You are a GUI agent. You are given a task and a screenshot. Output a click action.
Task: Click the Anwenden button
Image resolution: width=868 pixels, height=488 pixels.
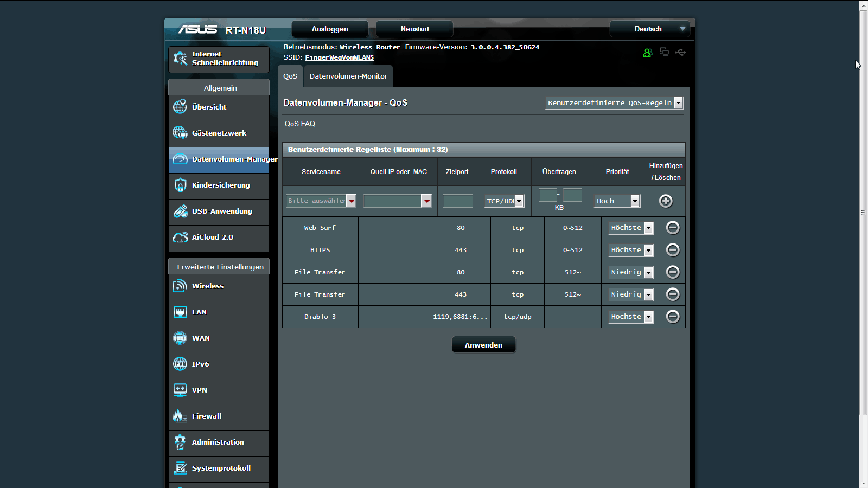483,345
